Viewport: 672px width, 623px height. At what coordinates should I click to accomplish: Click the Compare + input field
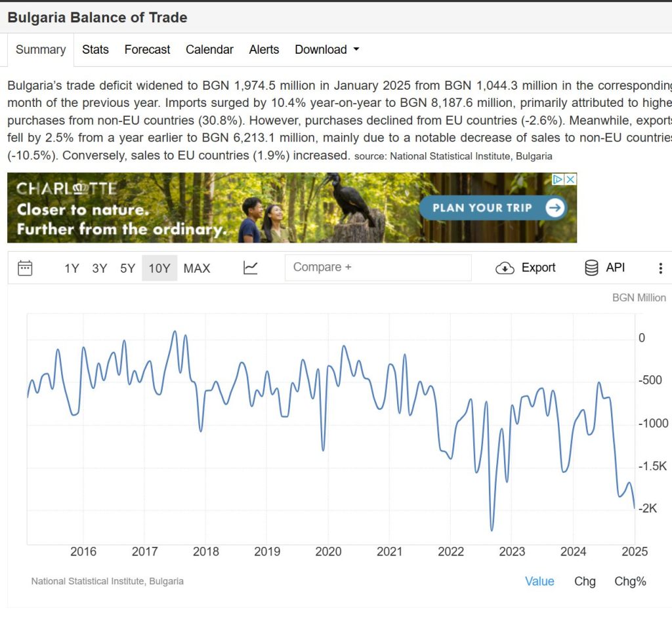click(x=378, y=268)
